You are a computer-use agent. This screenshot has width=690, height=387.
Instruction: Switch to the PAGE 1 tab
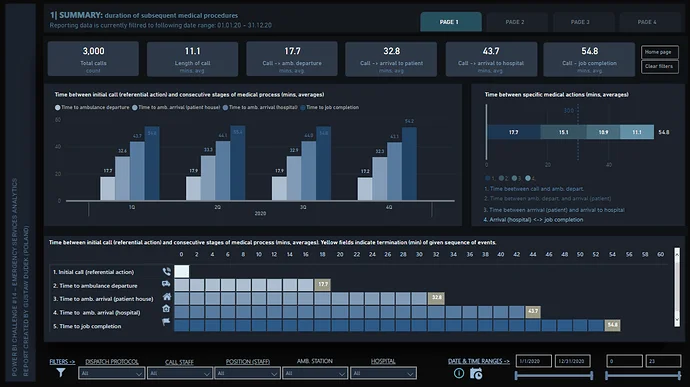click(x=451, y=22)
